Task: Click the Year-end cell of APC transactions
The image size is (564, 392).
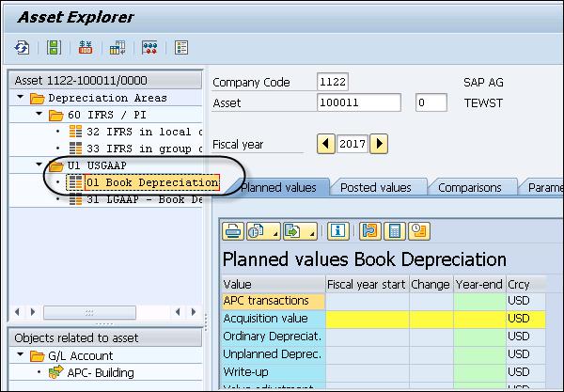Action: point(479,301)
